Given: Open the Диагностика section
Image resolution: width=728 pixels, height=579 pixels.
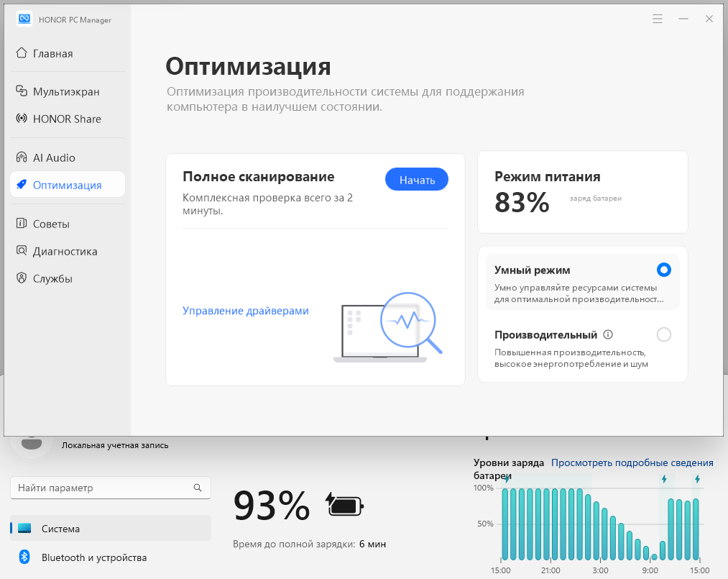Looking at the screenshot, I should 68,251.
